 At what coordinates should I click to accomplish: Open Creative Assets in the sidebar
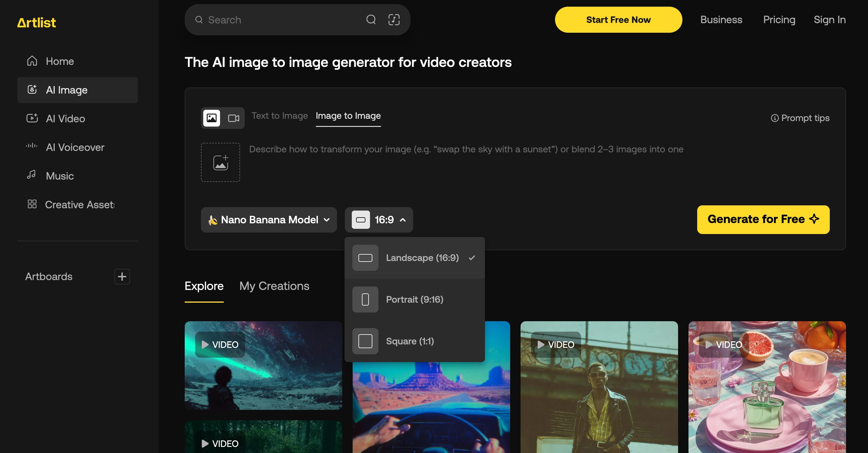pyautogui.click(x=80, y=204)
